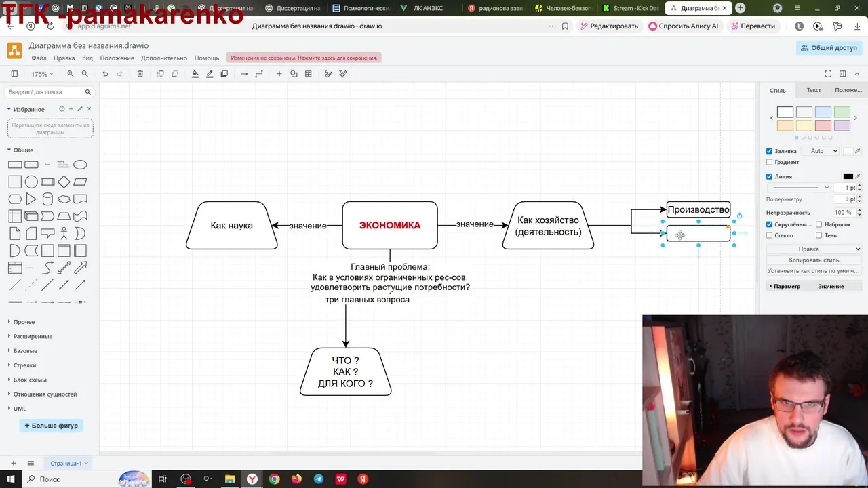Open the waypoints connector style tool

click(259, 74)
